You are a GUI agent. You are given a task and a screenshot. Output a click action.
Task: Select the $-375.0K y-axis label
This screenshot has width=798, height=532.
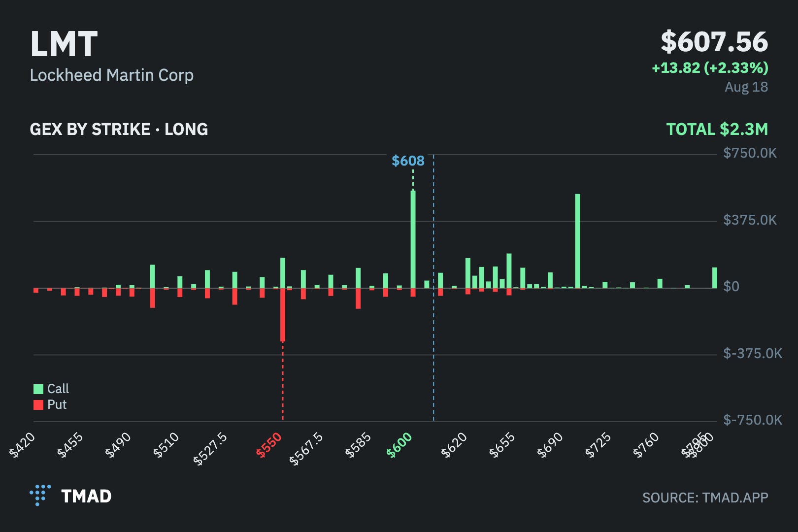coord(752,353)
